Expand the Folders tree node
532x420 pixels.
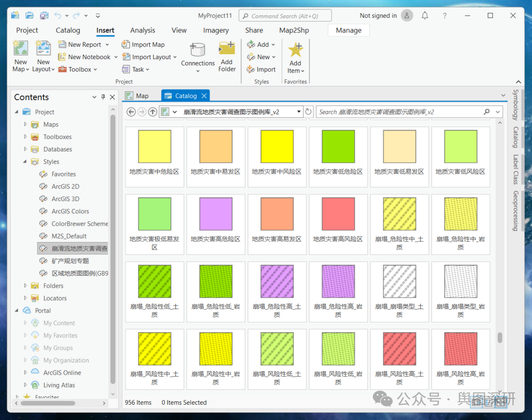(x=25, y=285)
